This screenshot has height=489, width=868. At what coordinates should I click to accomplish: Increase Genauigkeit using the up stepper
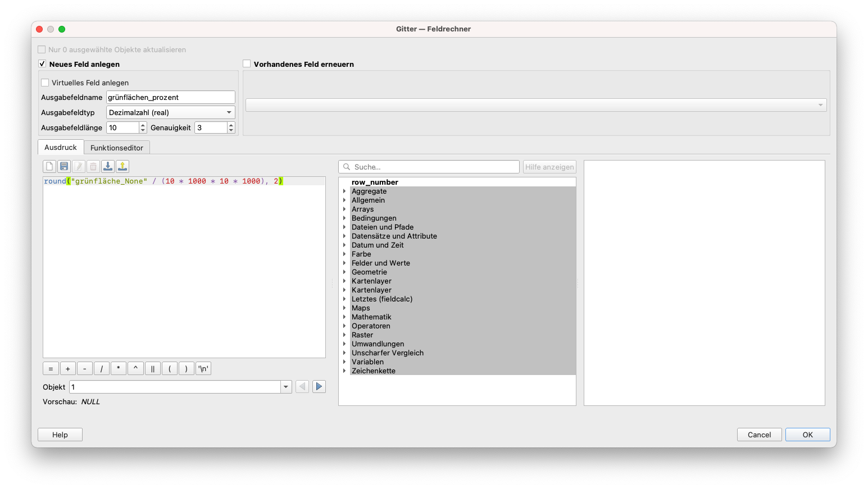pyautogui.click(x=231, y=125)
